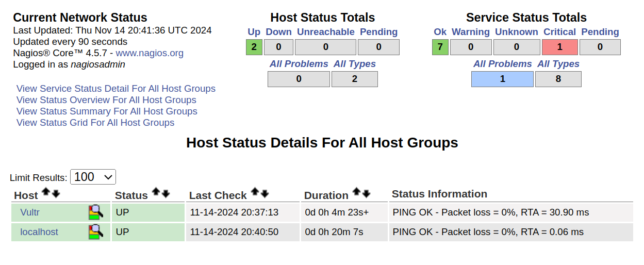
Task: Click service totals All Types header
Action: [x=558, y=64]
